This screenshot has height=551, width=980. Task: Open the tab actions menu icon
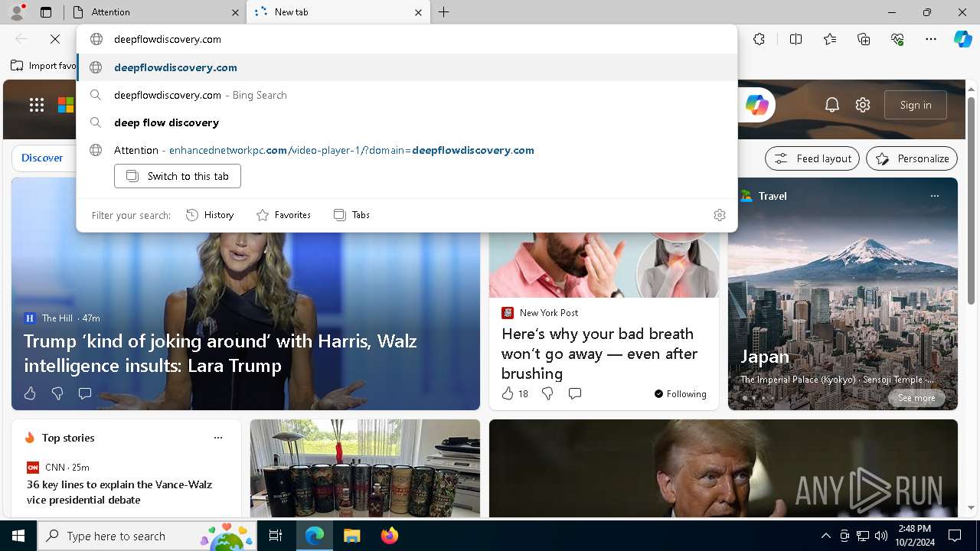46,12
